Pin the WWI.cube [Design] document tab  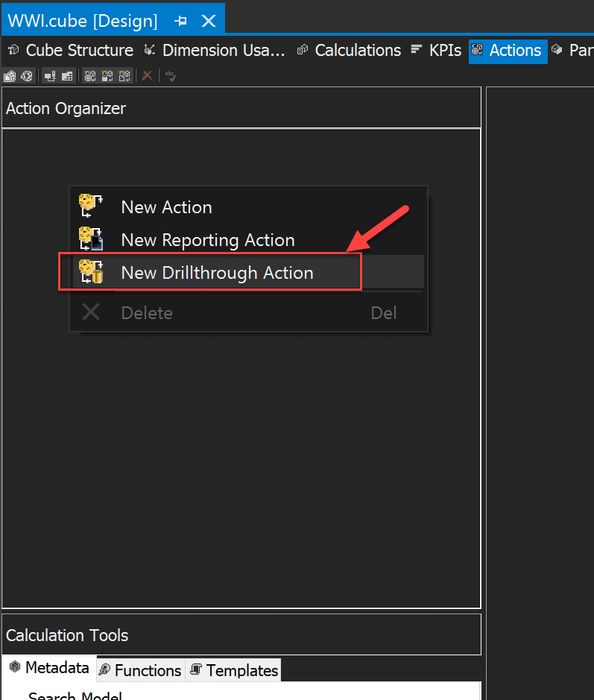[x=180, y=21]
